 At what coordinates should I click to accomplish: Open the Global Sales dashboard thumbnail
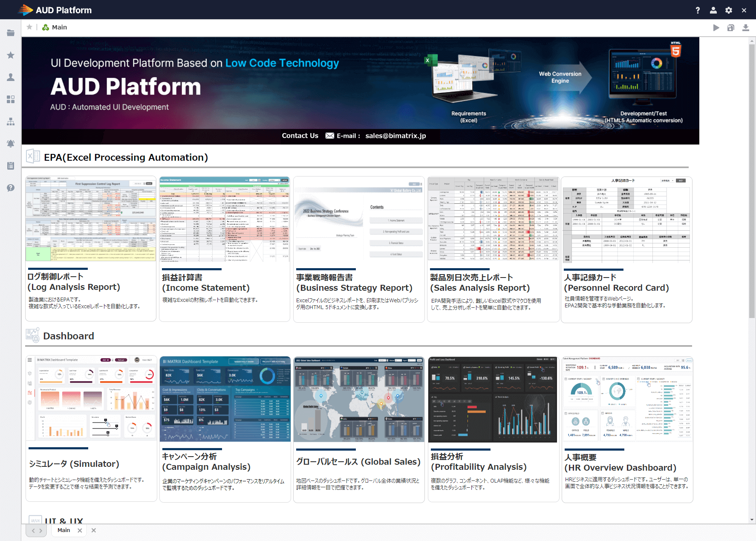(359, 399)
